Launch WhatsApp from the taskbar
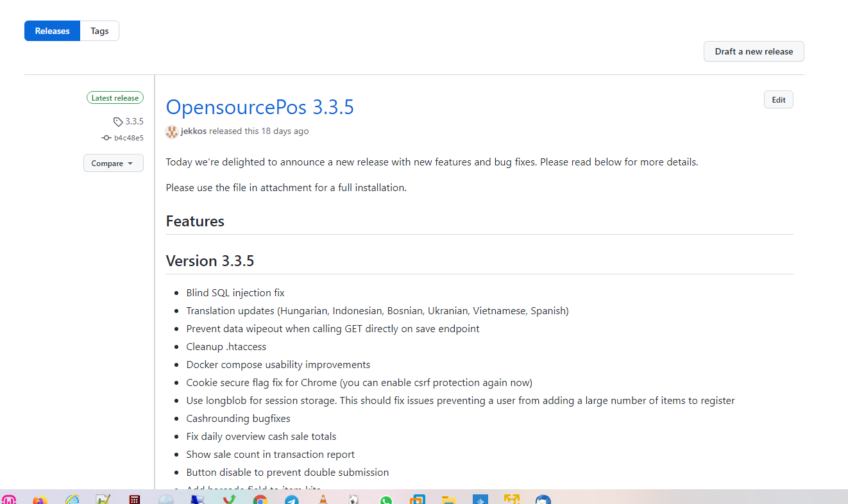848x504 pixels. pyautogui.click(x=386, y=499)
